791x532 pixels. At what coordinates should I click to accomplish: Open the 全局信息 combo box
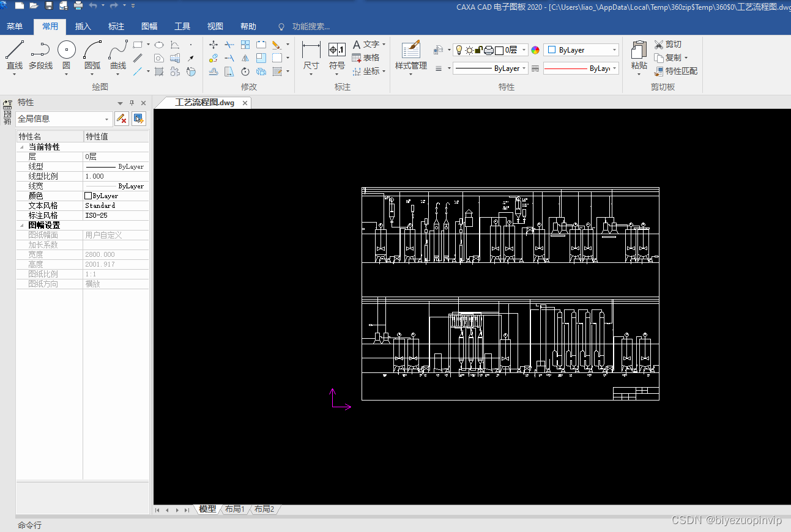tap(64, 119)
